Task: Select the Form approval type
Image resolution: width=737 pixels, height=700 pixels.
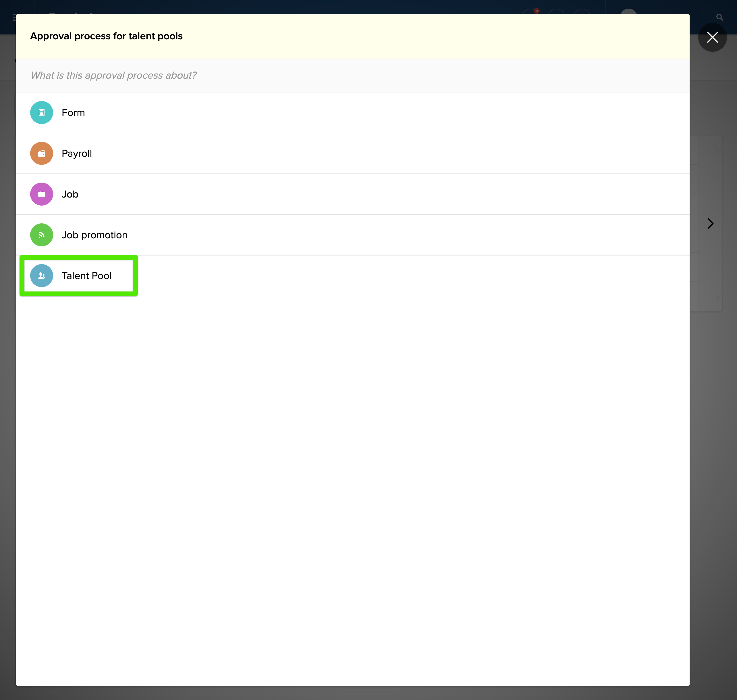Action: click(x=73, y=113)
